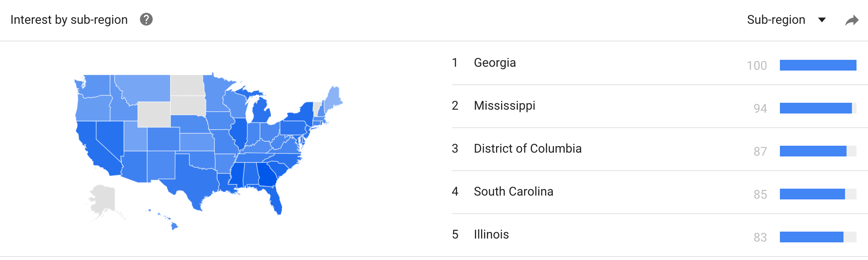Click the help question mark icon

pyautogui.click(x=146, y=19)
